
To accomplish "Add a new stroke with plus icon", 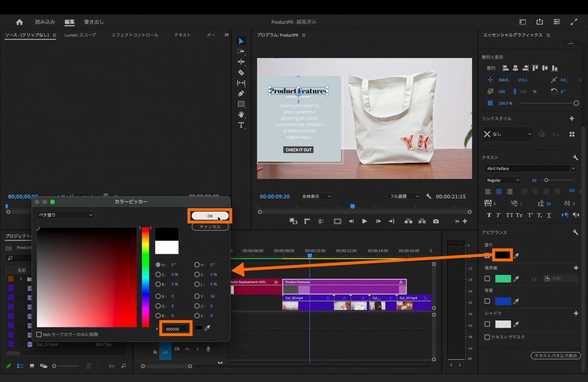I will coord(576,268).
